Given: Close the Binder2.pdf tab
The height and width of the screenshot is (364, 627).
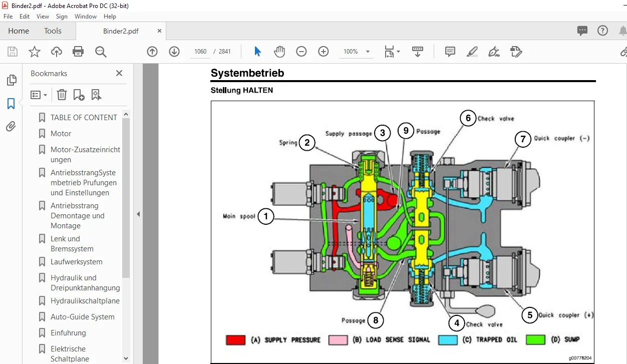Looking at the screenshot, I should [160, 31].
